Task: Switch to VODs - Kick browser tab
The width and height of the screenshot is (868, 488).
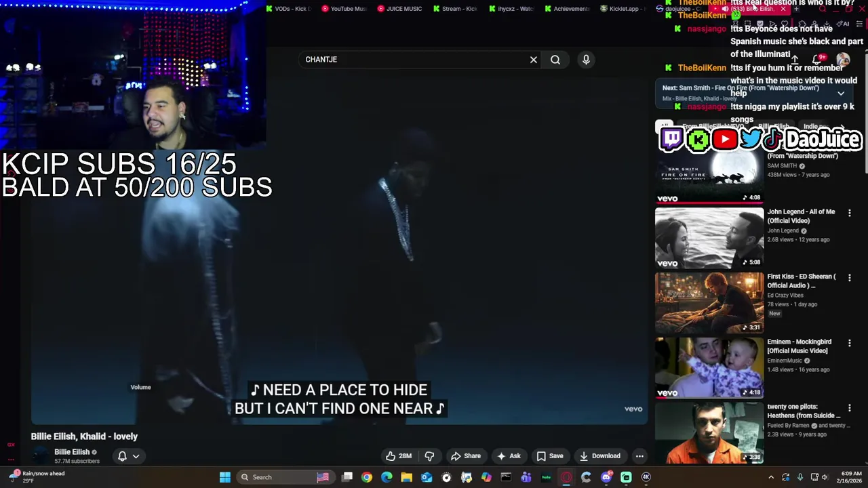Action: coord(288,9)
